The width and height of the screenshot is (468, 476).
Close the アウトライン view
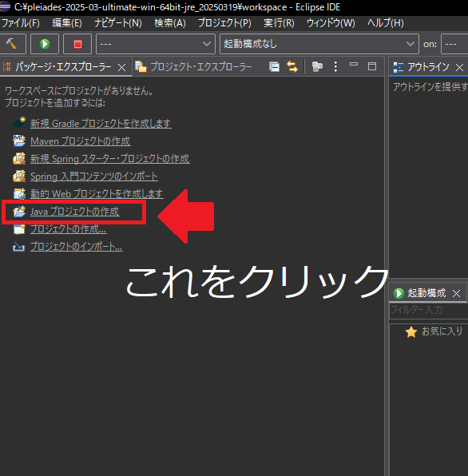[x=459, y=67]
